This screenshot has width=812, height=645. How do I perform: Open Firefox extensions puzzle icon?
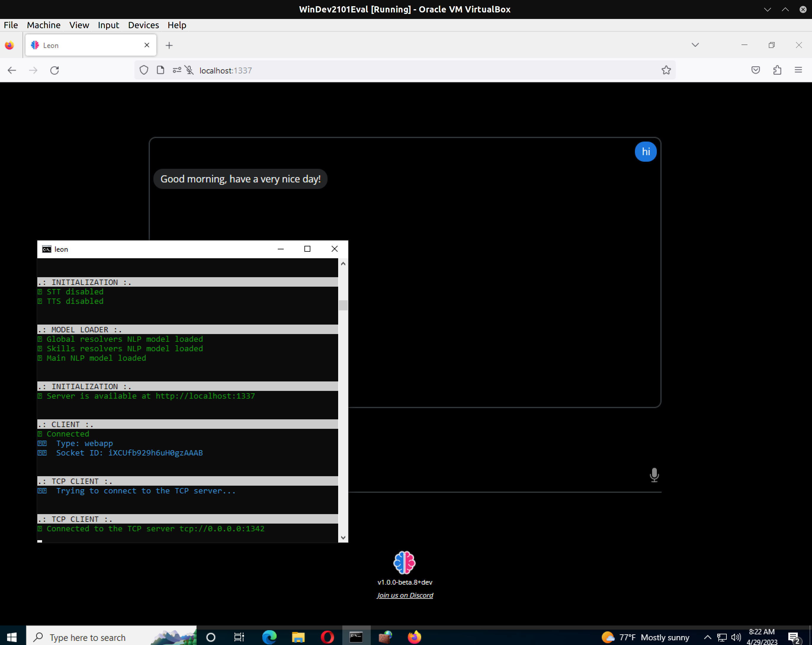point(777,70)
